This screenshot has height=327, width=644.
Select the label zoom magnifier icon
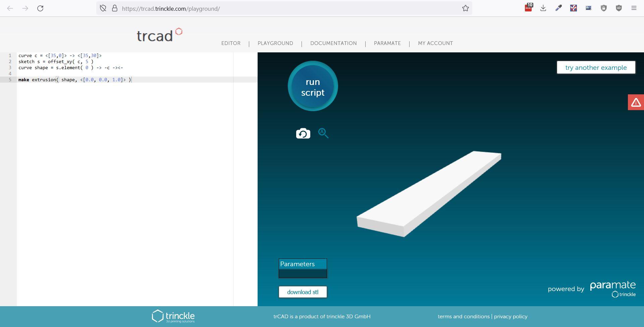tap(323, 133)
